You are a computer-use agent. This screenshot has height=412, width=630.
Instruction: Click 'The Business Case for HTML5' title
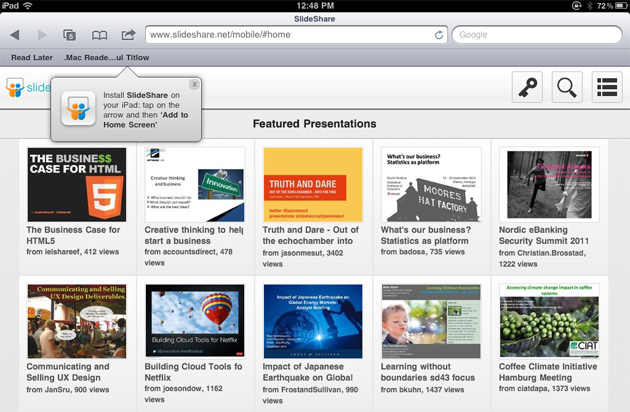click(73, 235)
